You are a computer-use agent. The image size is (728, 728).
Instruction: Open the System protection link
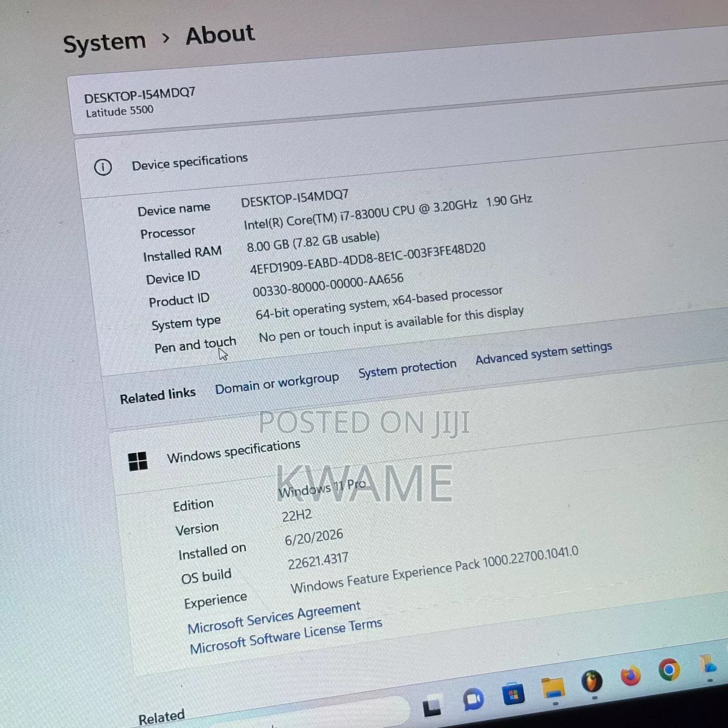click(x=407, y=368)
